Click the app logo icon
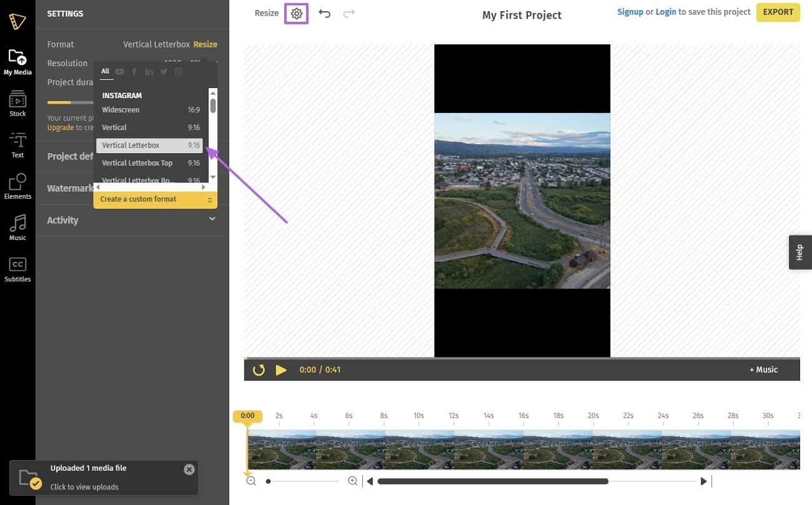This screenshot has height=505, width=812. point(17,21)
